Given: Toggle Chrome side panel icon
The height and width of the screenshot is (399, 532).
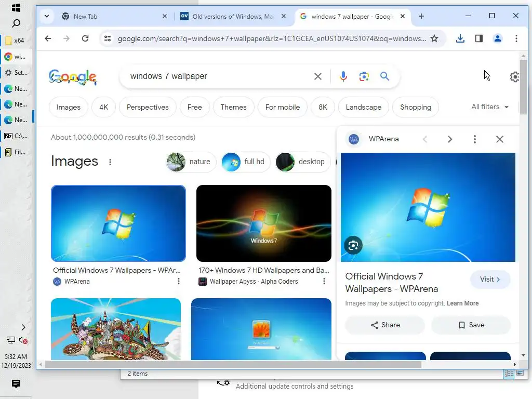Looking at the screenshot, I should pyautogui.click(x=478, y=38).
